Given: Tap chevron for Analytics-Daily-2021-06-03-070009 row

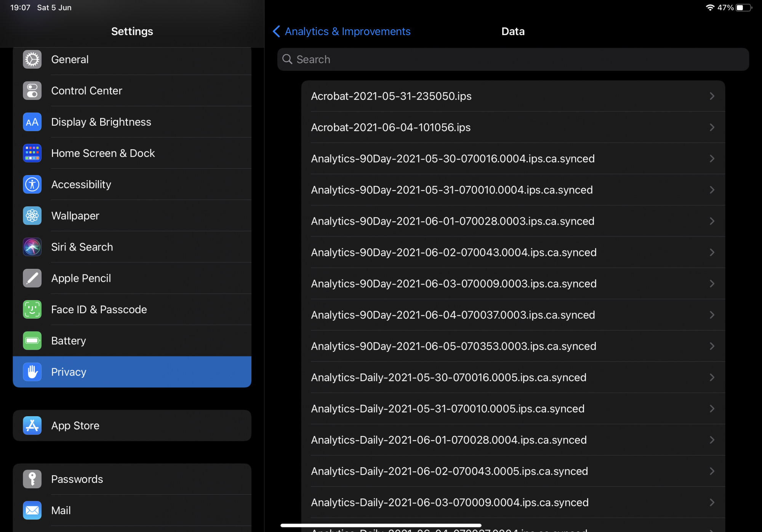Looking at the screenshot, I should [712, 502].
